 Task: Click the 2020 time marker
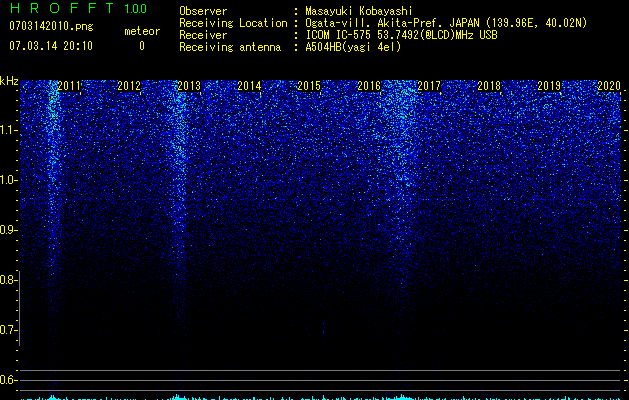[609, 86]
